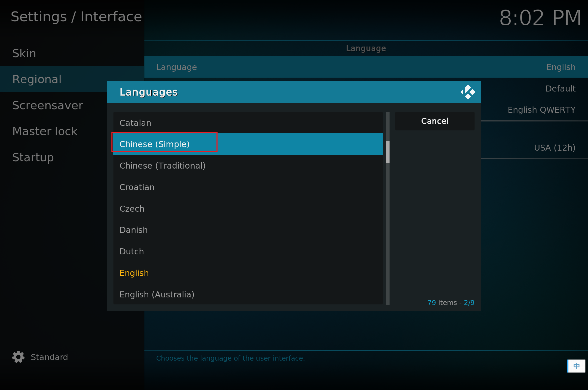Choose Danish in the Languages dialog
Screen dimensions: 588x390
point(248,230)
